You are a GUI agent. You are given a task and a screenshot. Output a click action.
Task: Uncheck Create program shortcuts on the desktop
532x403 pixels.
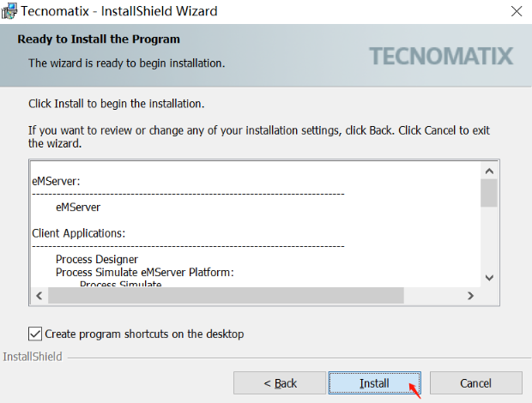tap(35, 334)
